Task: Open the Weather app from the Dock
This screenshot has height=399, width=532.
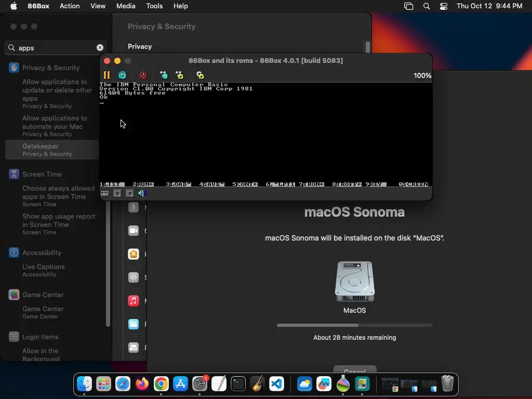Action: point(304,384)
